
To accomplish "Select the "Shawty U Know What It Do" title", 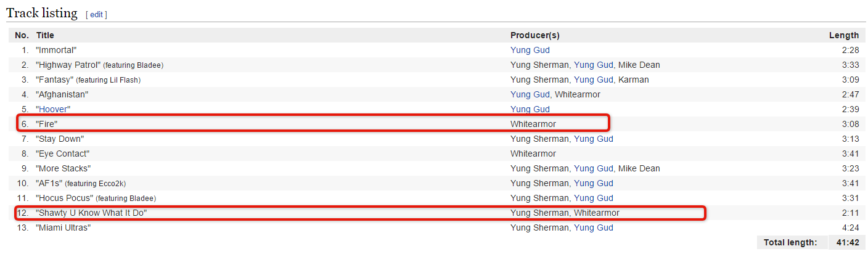I will [91, 213].
